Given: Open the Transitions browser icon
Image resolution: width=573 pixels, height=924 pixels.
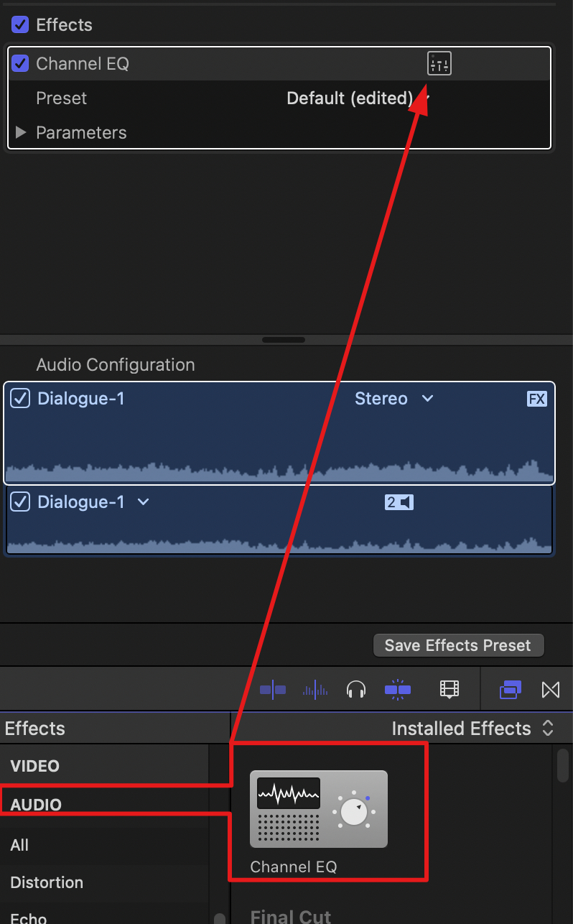Looking at the screenshot, I should (550, 690).
